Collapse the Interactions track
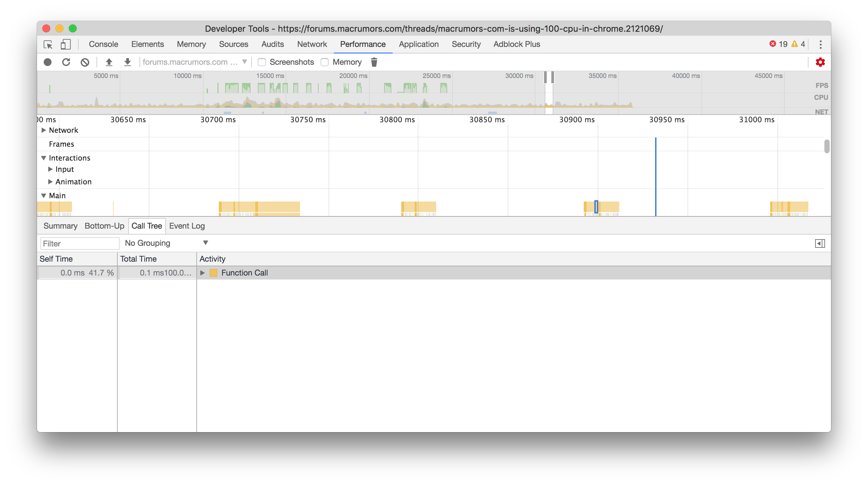This screenshot has height=485, width=868. coord(44,158)
